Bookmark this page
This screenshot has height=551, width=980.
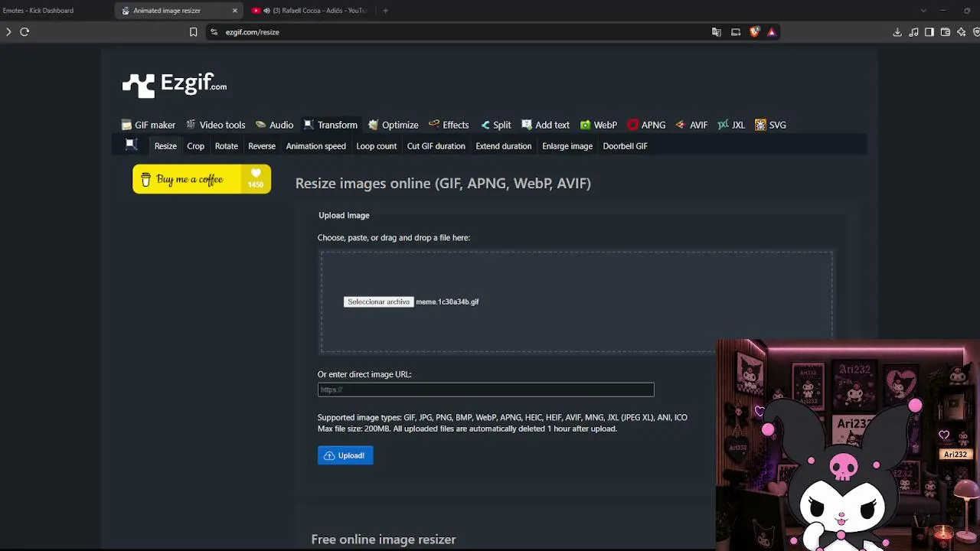click(x=193, y=32)
